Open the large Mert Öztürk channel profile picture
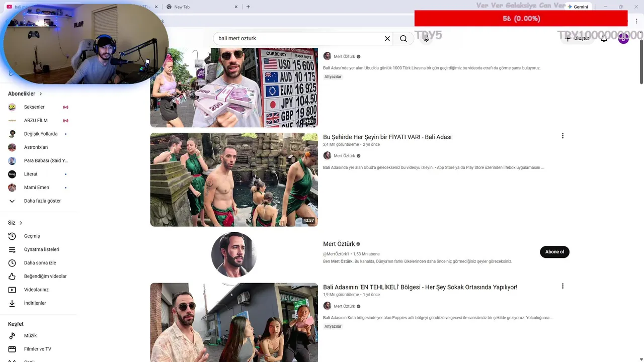The height and width of the screenshot is (362, 644). click(x=234, y=254)
